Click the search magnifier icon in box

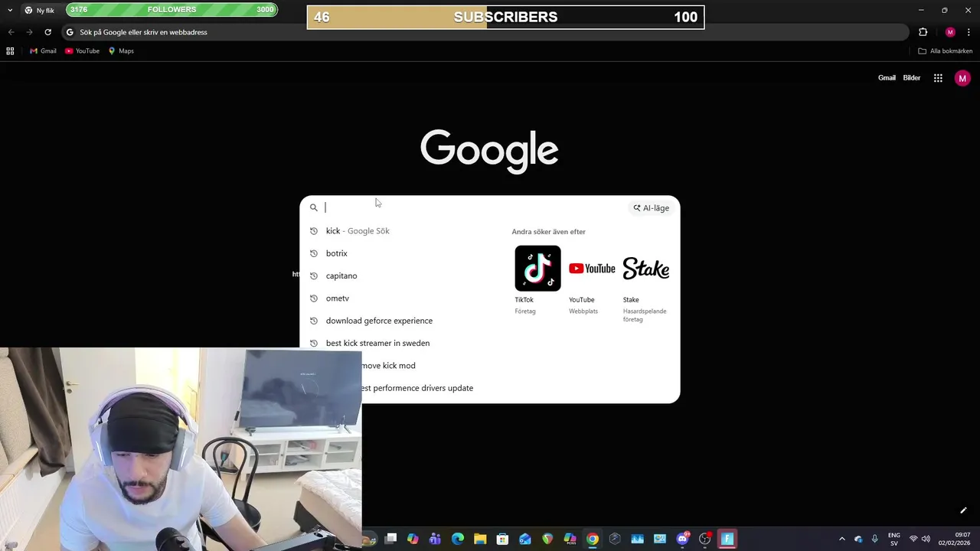coord(313,207)
